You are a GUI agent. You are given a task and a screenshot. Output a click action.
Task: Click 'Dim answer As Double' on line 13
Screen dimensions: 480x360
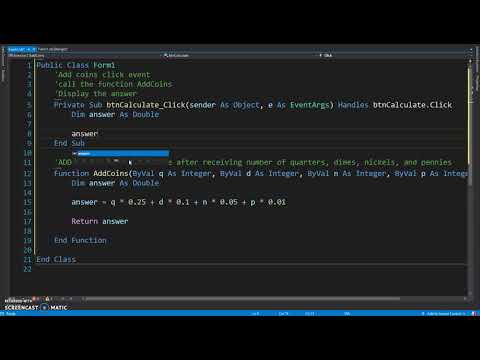(115, 183)
